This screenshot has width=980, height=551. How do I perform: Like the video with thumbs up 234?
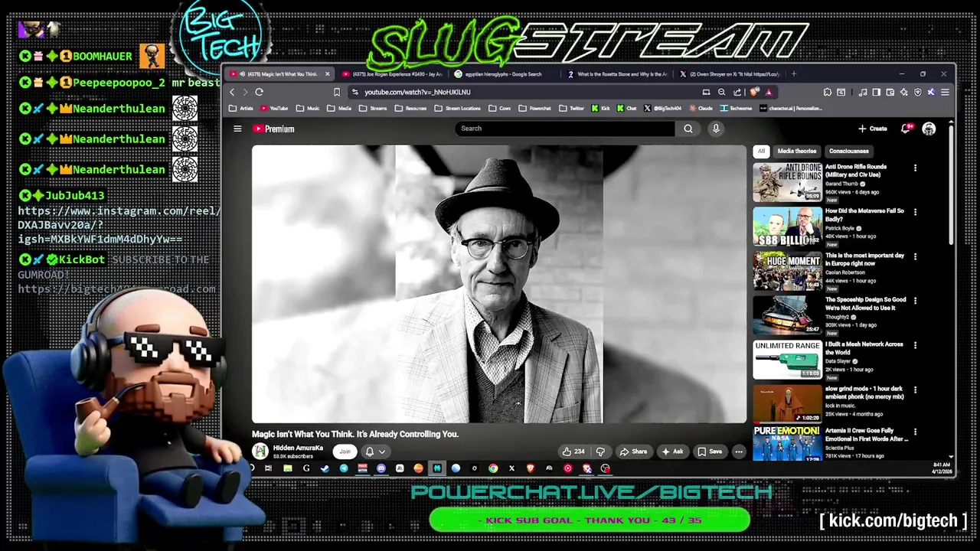(573, 452)
